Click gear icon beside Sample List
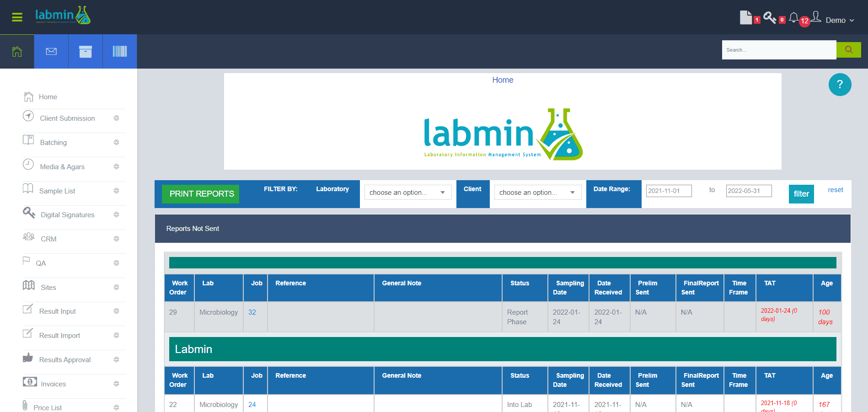868x412 pixels. point(117,191)
